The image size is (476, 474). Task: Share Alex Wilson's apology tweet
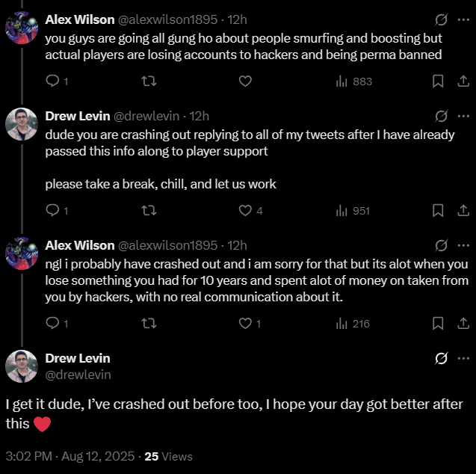(463, 324)
